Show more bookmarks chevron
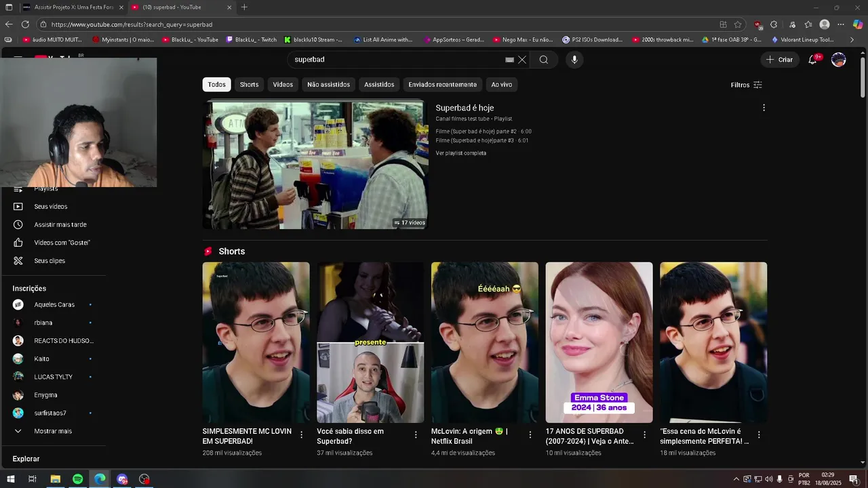Screen dimensions: 868x488 852,40
